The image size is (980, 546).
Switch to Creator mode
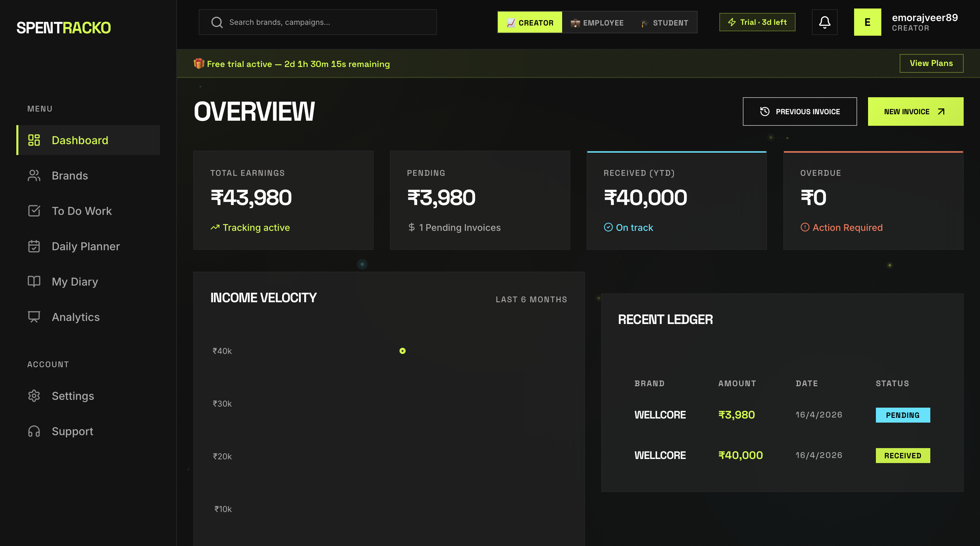[x=529, y=22]
